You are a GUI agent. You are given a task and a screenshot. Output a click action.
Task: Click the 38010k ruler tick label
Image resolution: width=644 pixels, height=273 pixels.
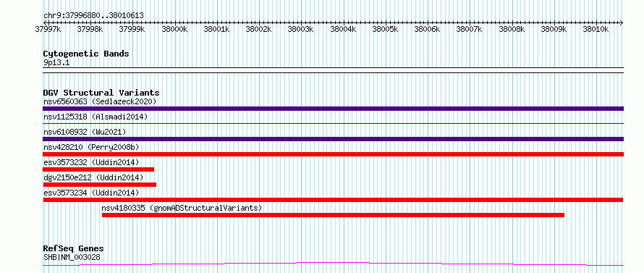[x=596, y=29]
